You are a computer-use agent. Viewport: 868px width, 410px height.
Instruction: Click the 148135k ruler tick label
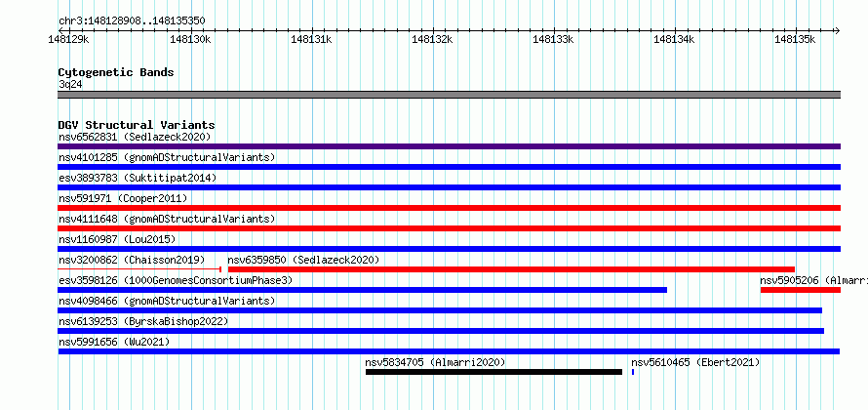pos(796,39)
